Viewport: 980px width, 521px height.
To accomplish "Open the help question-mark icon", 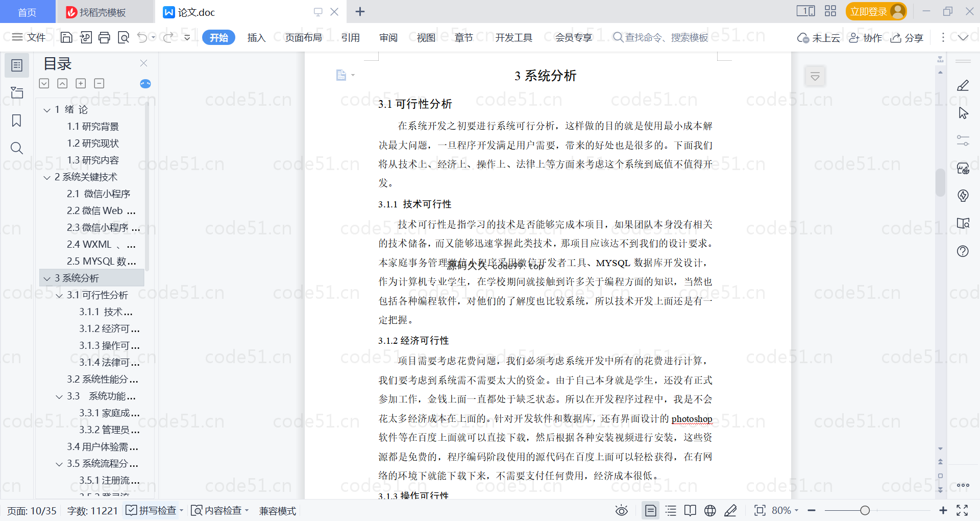I will tap(963, 251).
